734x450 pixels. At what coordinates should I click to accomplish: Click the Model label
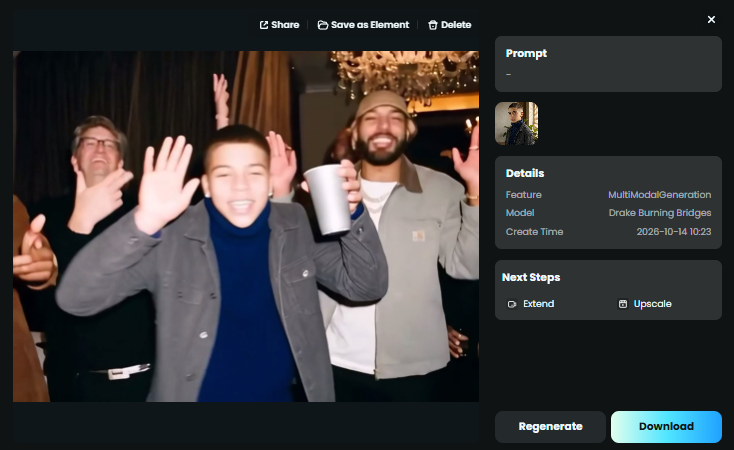pyautogui.click(x=520, y=213)
